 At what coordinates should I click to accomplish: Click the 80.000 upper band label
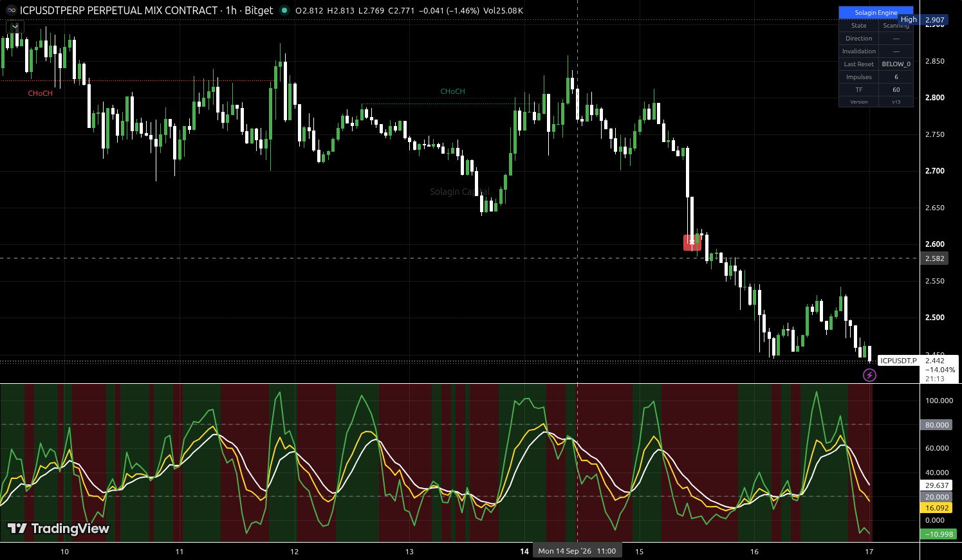[x=937, y=425]
